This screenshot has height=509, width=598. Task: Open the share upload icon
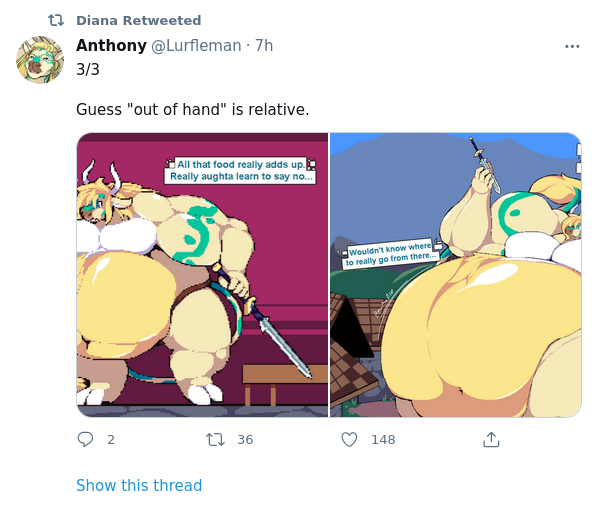pyautogui.click(x=491, y=439)
